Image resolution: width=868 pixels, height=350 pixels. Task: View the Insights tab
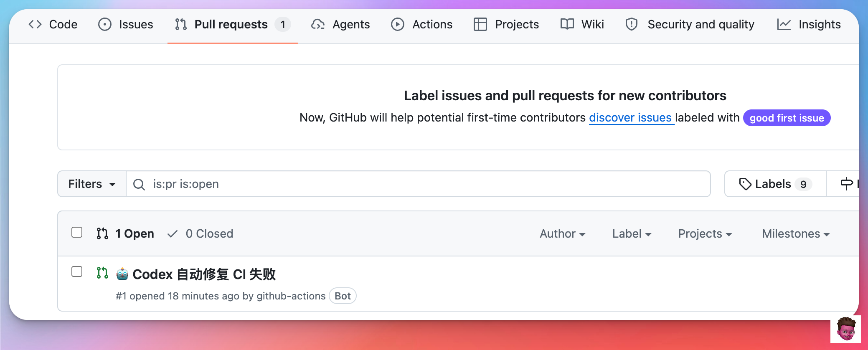click(809, 24)
